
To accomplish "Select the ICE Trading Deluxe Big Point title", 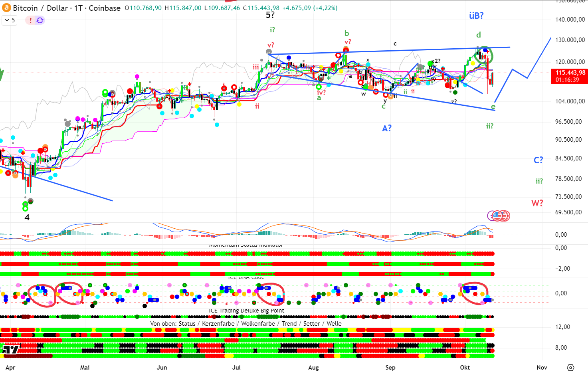I will [x=246, y=311].
